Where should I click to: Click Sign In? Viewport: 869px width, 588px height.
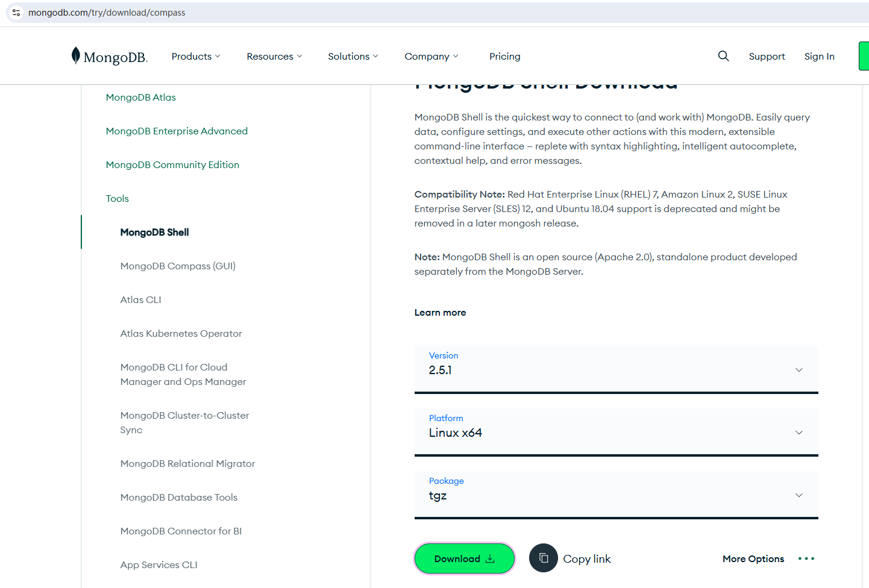(x=819, y=56)
